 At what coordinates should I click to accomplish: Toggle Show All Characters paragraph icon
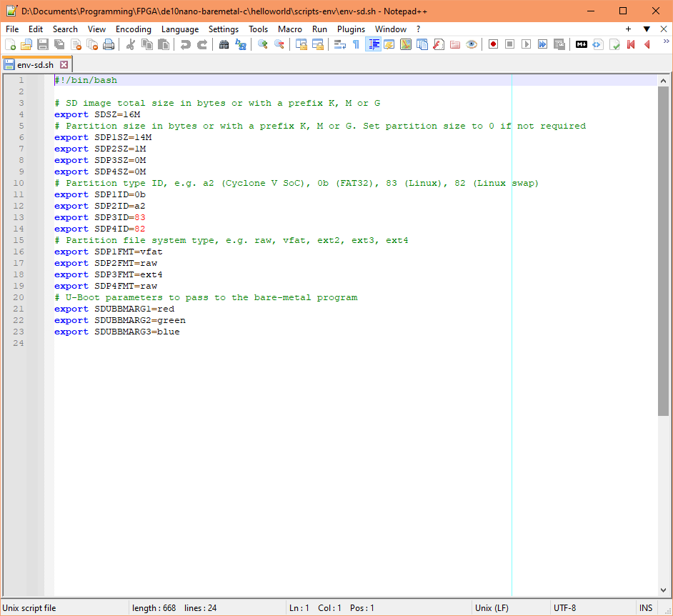(x=357, y=44)
